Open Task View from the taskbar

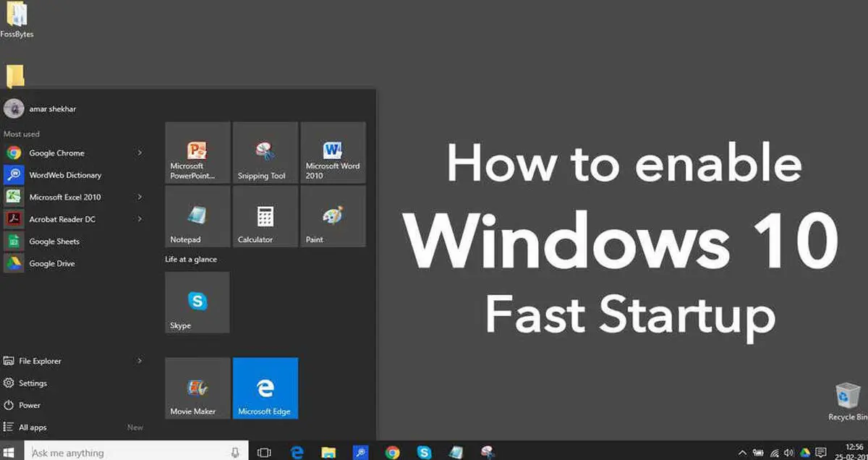point(264,452)
